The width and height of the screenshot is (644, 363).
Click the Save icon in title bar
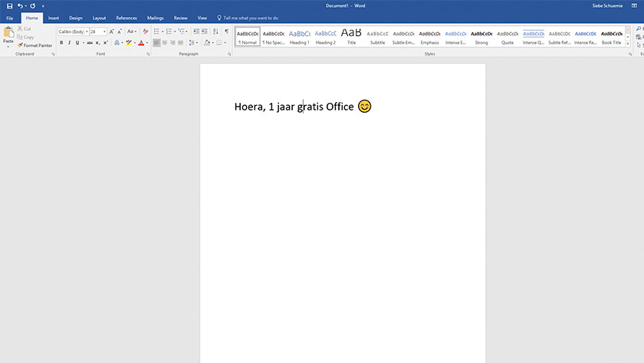(9, 5)
